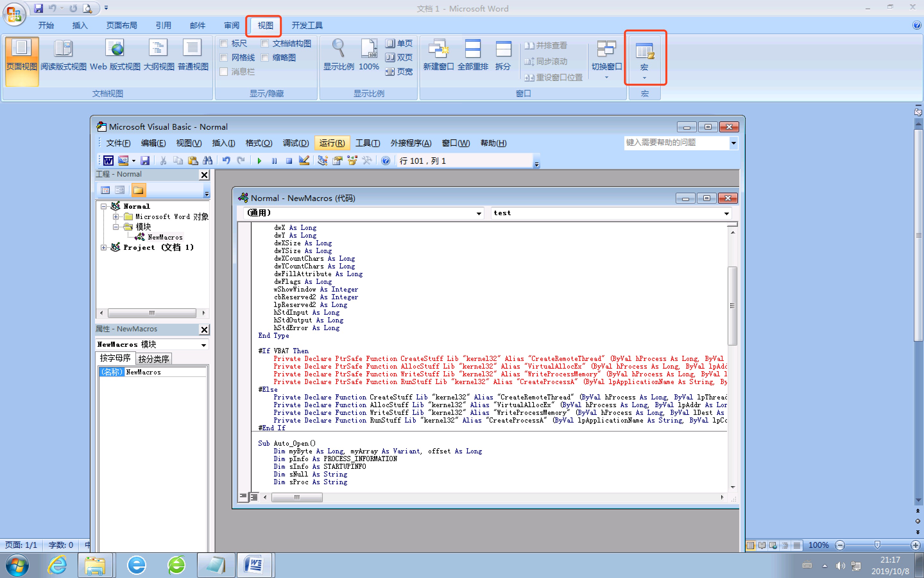Click the Undo arrow in VBA toolbar

click(226, 161)
